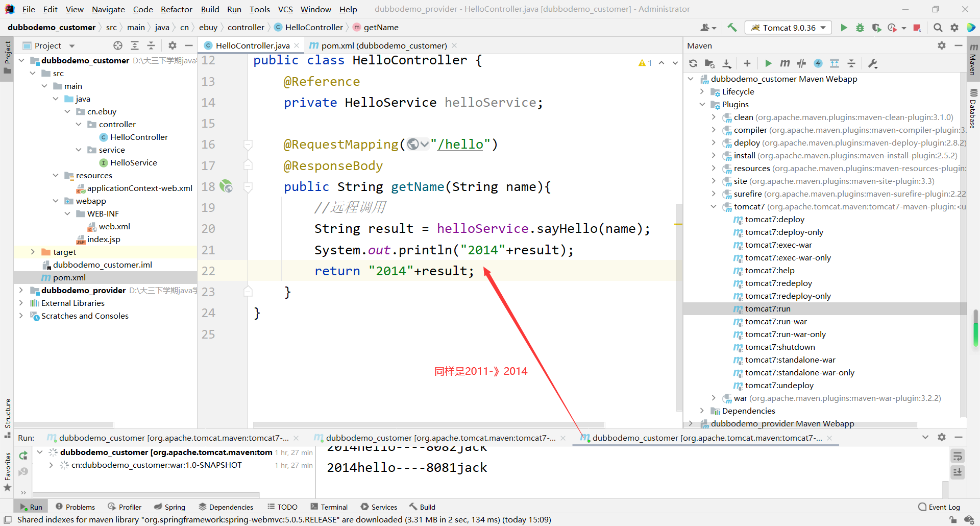Open Structure side tool window
The image size is (980, 526).
pos(7,418)
